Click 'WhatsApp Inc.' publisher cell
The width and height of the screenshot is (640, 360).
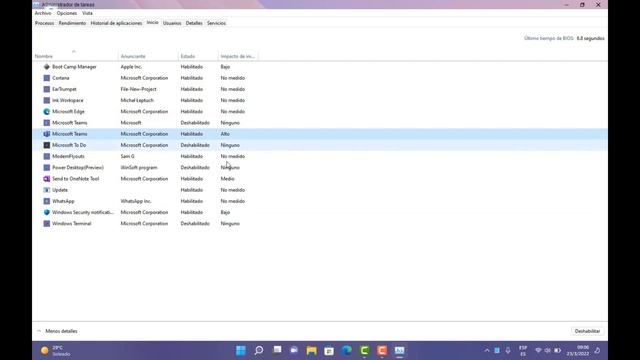click(136, 201)
